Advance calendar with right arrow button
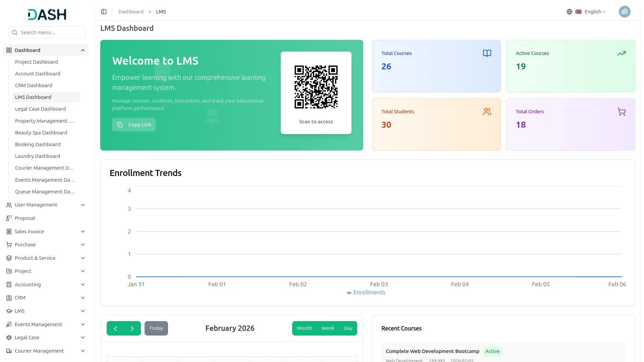 (x=132, y=328)
